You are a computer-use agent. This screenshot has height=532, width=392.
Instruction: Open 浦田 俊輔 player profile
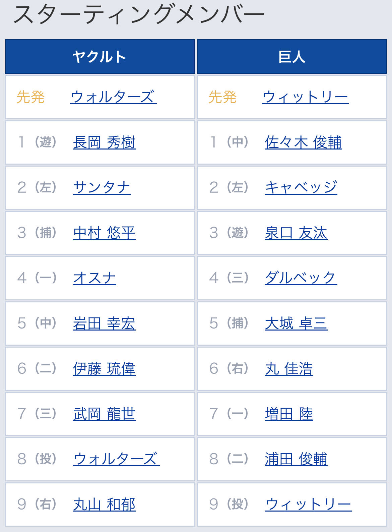(x=296, y=459)
